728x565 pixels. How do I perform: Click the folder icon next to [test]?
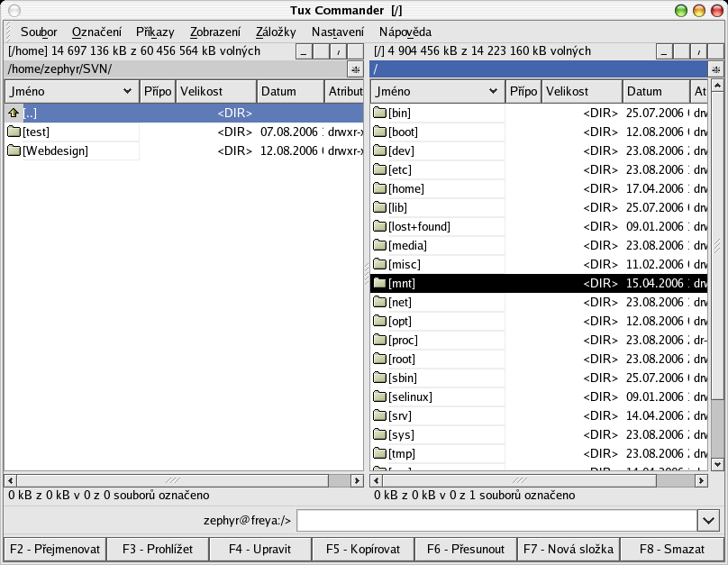(x=14, y=132)
